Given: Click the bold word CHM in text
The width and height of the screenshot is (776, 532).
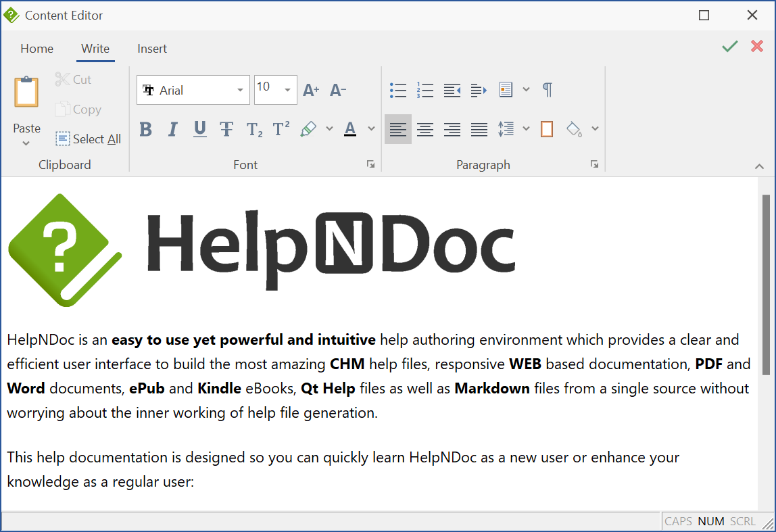Looking at the screenshot, I should (347, 364).
